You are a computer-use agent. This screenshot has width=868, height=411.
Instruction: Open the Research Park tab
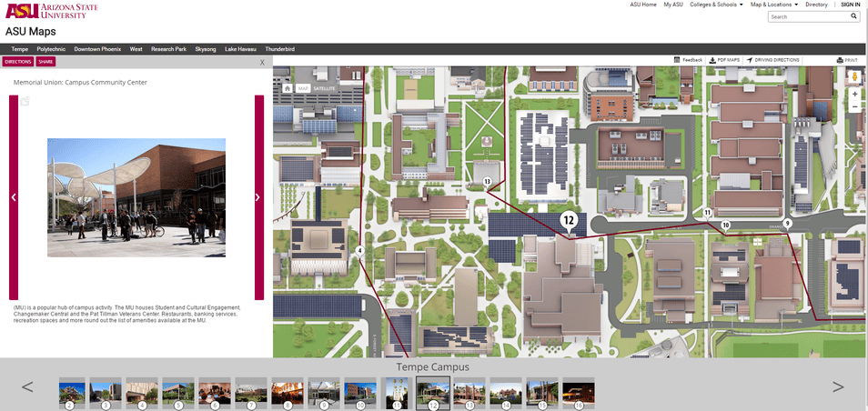pyautogui.click(x=169, y=49)
